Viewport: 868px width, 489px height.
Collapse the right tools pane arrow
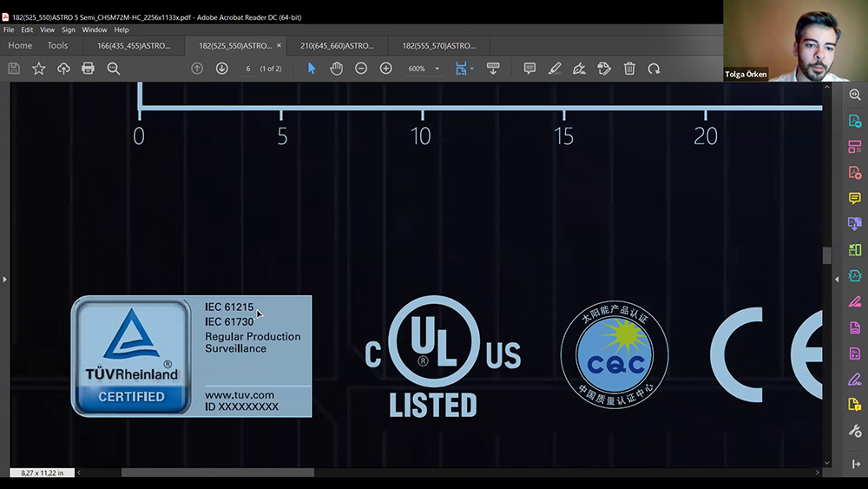pos(837,279)
